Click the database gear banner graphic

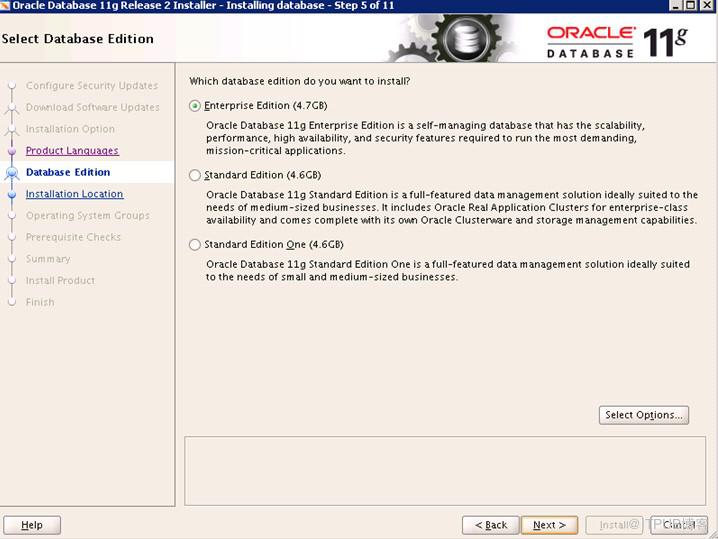[451, 38]
